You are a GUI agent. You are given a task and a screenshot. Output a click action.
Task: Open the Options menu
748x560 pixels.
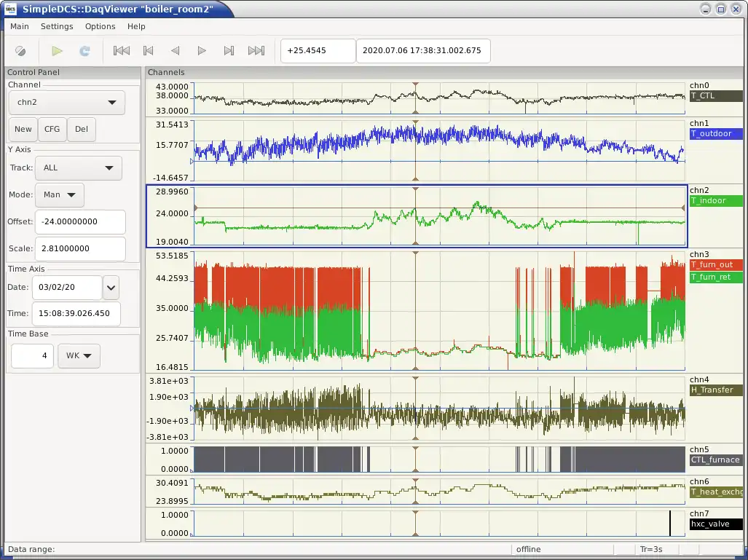100,26
